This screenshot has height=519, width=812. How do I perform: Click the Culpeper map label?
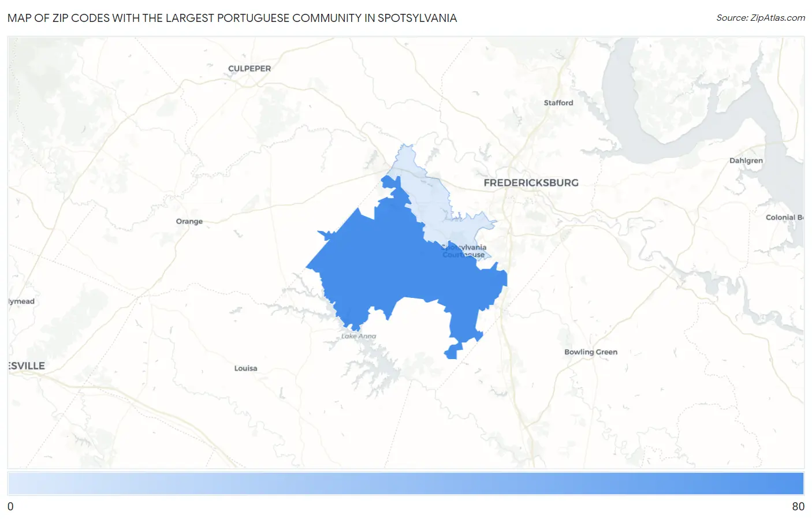(249, 68)
